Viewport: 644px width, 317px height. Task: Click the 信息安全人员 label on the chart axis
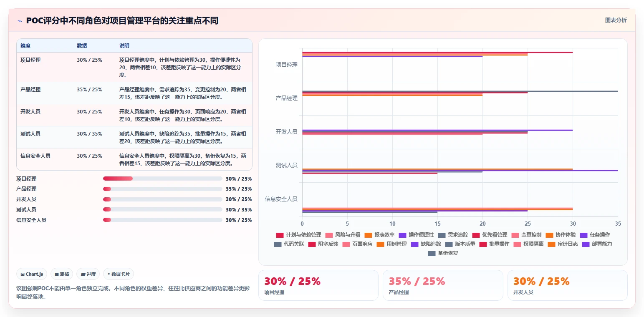281,199
